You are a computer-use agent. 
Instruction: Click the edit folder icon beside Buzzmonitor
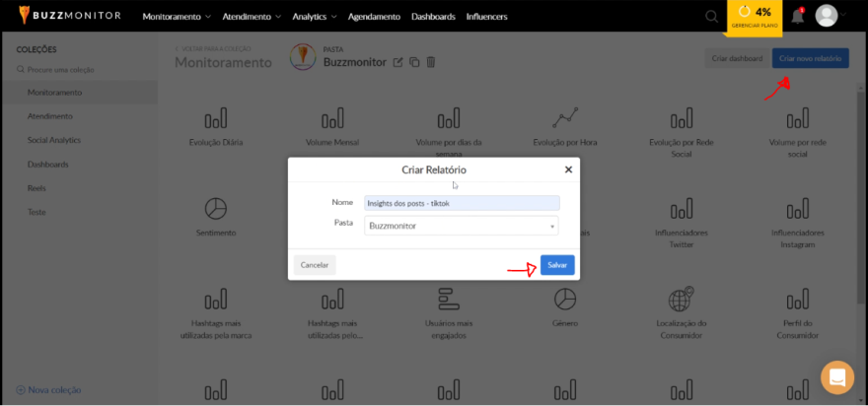pos(398,62)
